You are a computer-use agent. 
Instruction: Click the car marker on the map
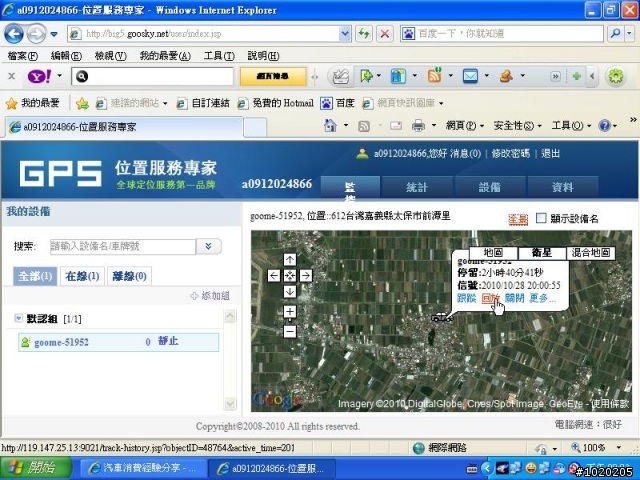click(441, 317)
